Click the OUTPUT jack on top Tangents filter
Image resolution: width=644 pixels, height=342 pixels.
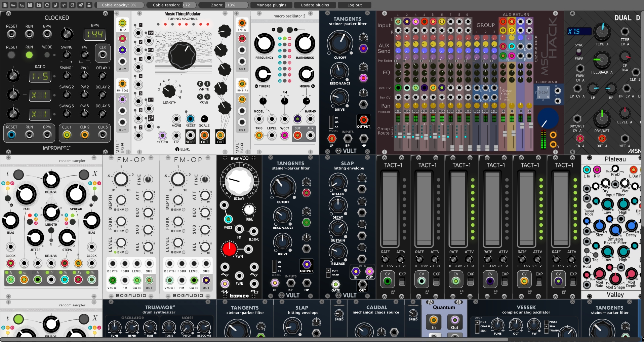[x=363, y=120]
